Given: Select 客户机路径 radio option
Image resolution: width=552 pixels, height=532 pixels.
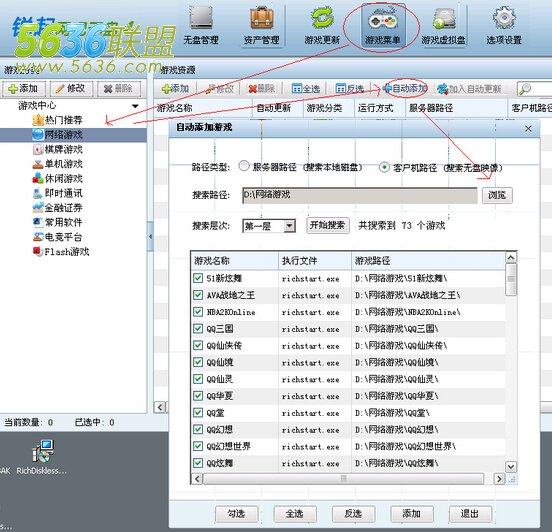Looking at the screenshot, I should (x=384, y=167).
